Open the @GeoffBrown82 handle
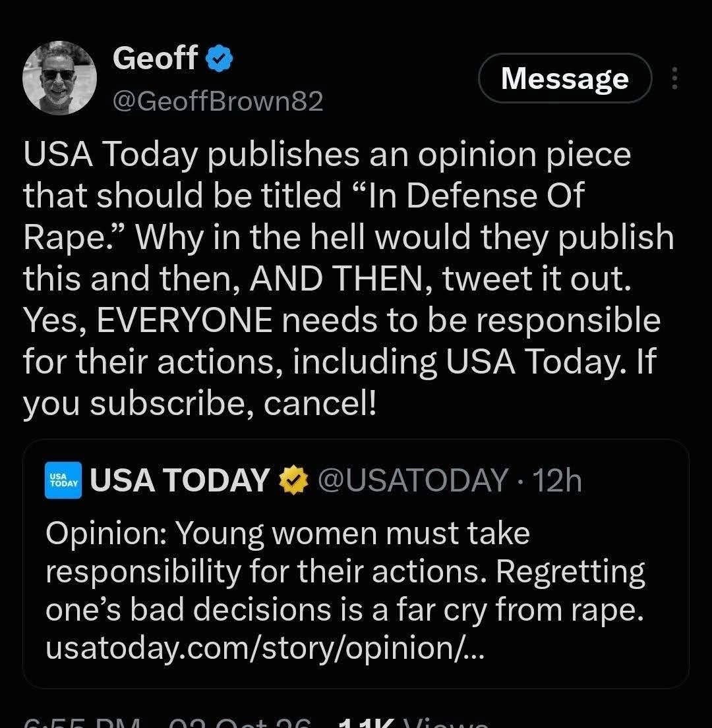Image resolution: width=712 pixels, height=728 pixels. tap(218, 101)
